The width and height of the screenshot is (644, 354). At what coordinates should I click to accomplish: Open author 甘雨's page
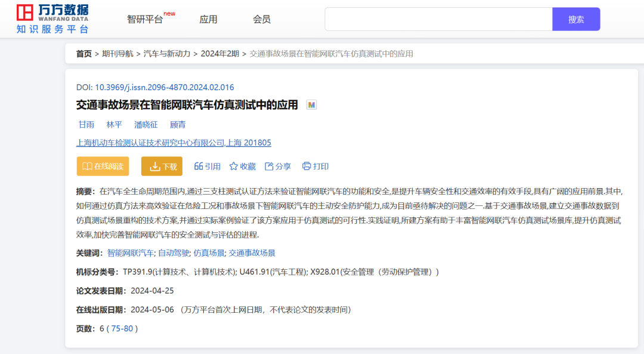pyautogui.click(x=86, y=125)
